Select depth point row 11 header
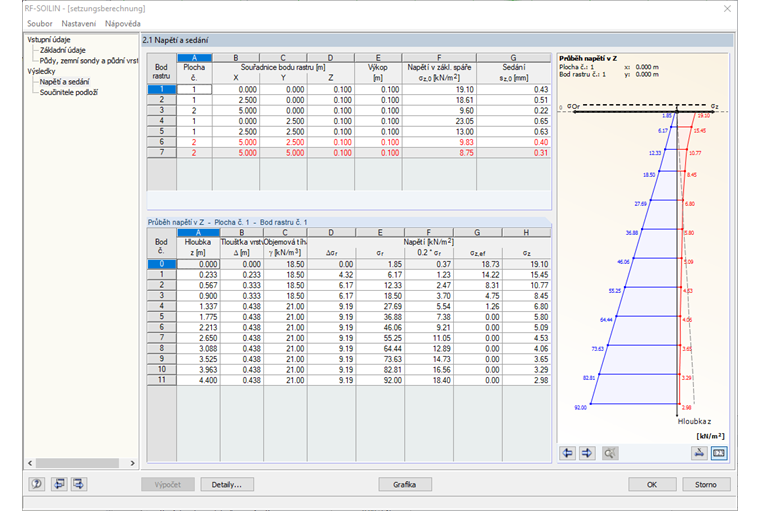The width and height of the screenshot is (760, 511). click(x=162, y=380)
